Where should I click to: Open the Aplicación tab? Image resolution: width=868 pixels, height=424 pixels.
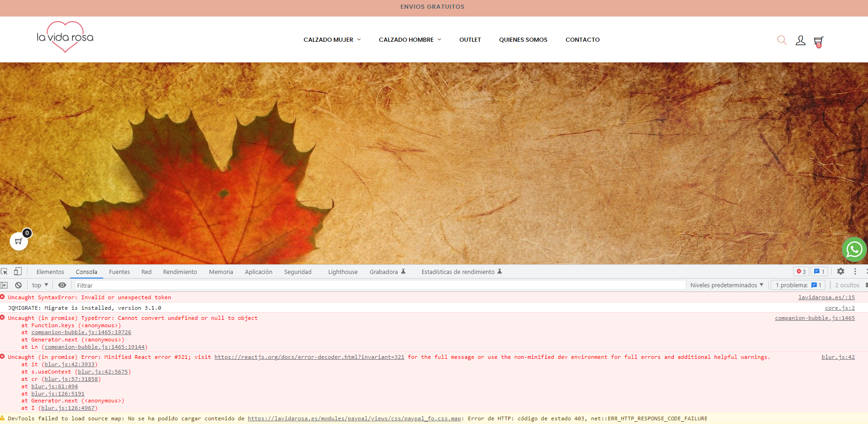tap(258, 272)
